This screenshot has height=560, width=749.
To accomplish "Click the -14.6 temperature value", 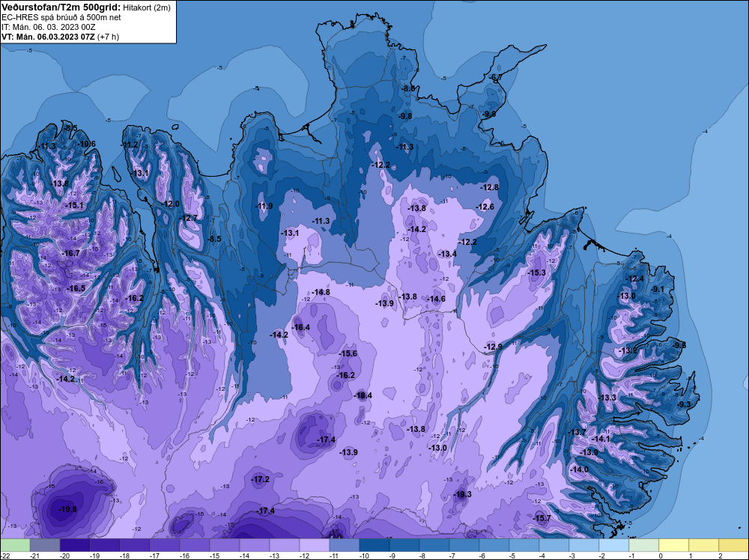I will (x=436, y=299).
